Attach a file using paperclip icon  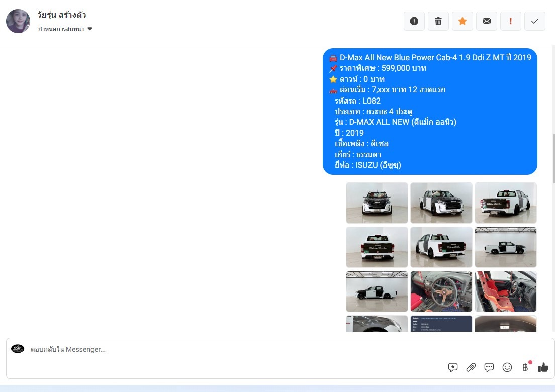click(x=471, y=367)
